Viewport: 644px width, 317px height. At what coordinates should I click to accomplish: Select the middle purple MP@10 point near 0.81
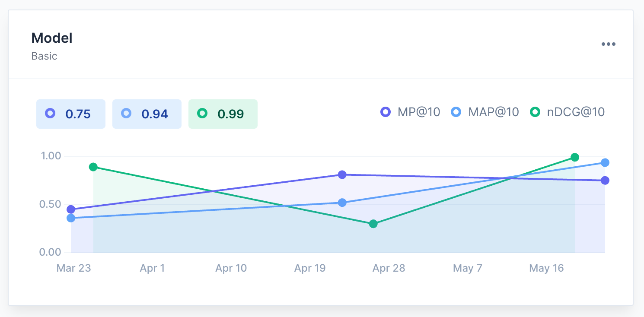pos(342,175)
